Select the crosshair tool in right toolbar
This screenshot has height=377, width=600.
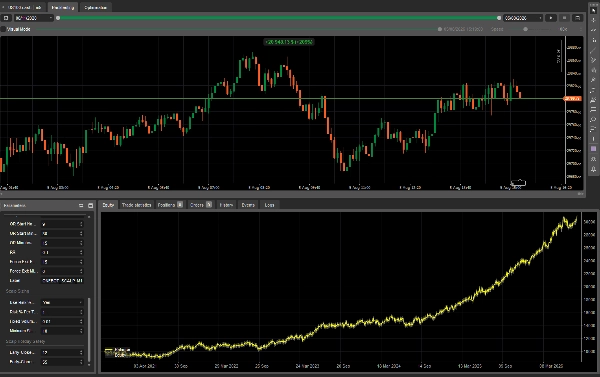pos(593,20)
